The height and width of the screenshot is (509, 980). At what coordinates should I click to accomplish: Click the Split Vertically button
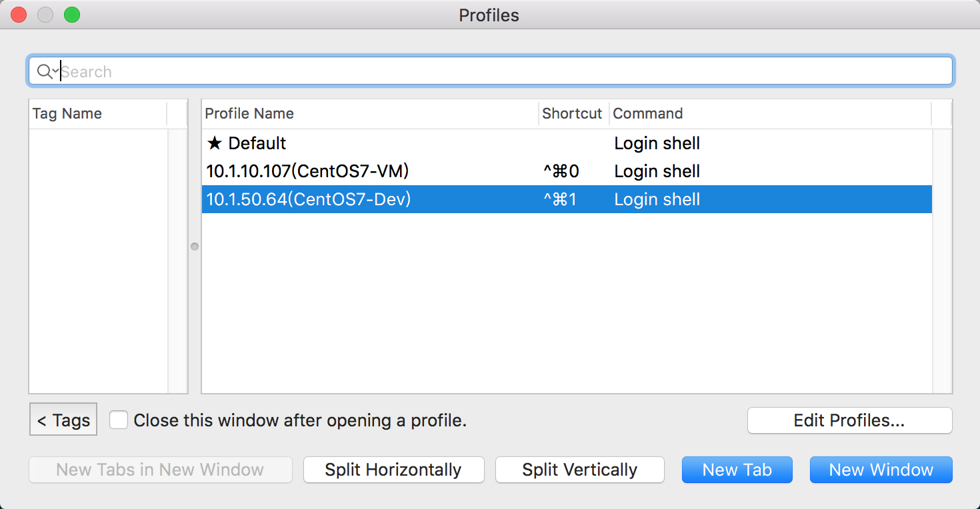point(580,470)
